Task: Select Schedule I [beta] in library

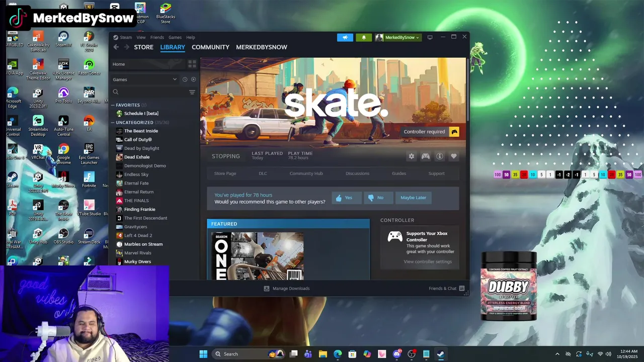Action: tap(141, 114)
